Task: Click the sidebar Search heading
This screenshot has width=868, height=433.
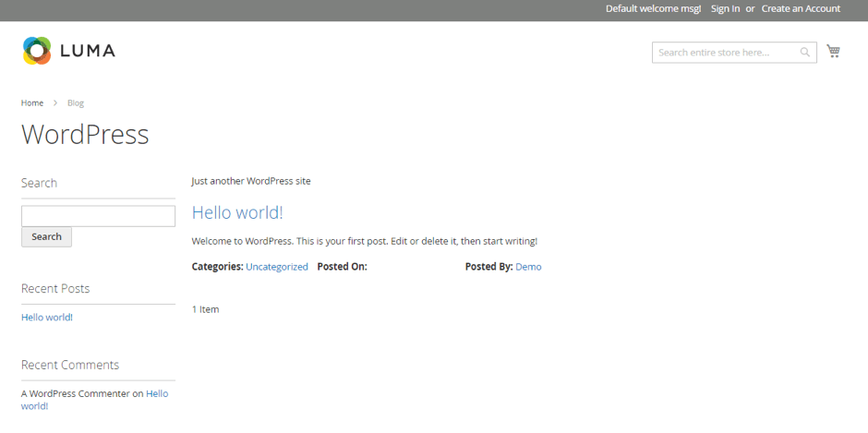Action: point(39,184)
